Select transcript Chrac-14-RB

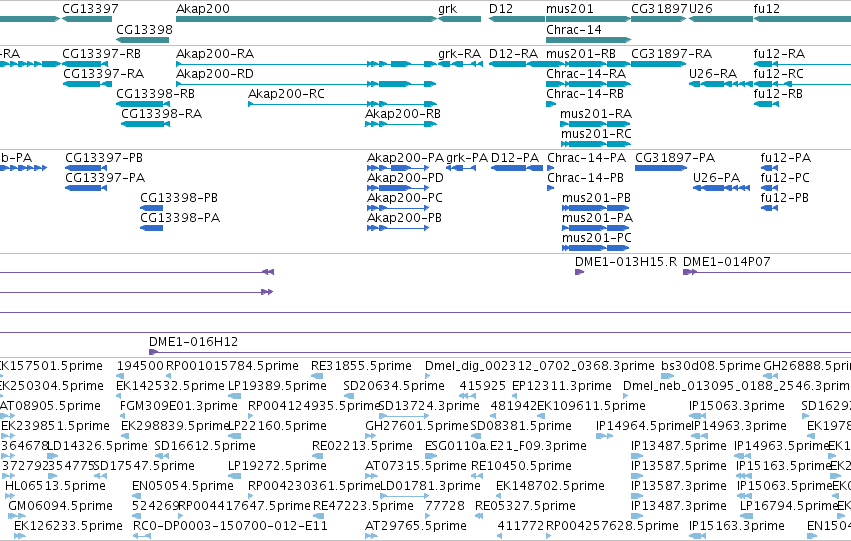[551, 104]
